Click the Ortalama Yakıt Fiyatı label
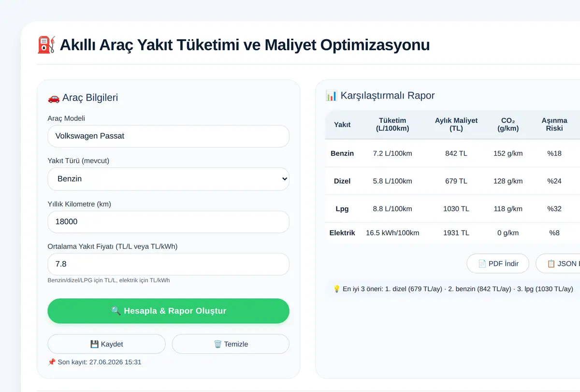This screenshot has width=580, height=392. [113, 247]
